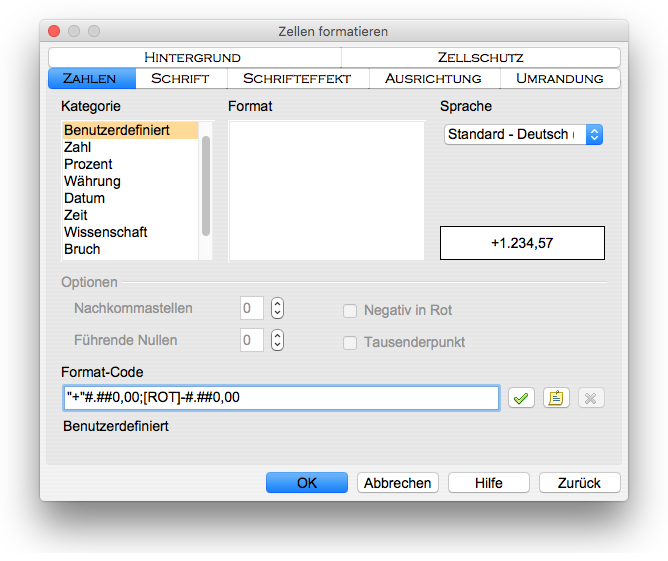668x561 pixels.
Task: Open the Schrift tab
Action: [181, 78]
